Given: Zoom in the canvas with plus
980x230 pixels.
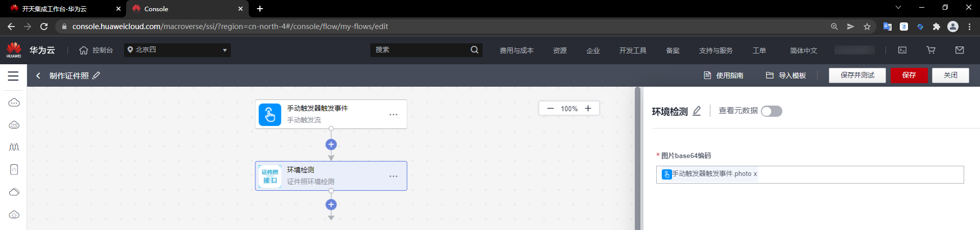Looking at the screenshot, I should pyautogui.click(x=588, y=108).
